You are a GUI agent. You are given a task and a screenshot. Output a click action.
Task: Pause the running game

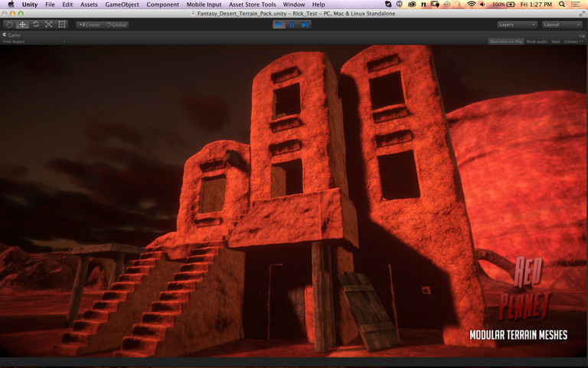pyautogui.click(x=292, y=25)
